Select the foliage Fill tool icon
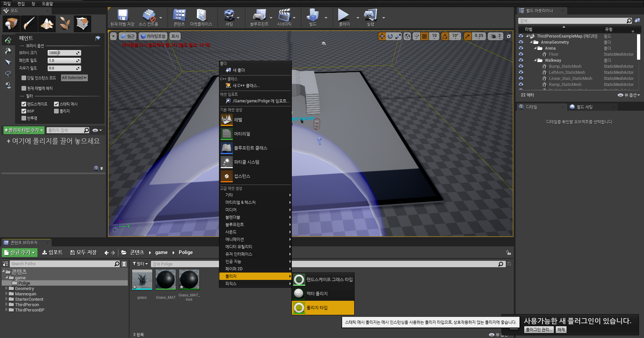 pyautogui.click(x=8, y=85)
